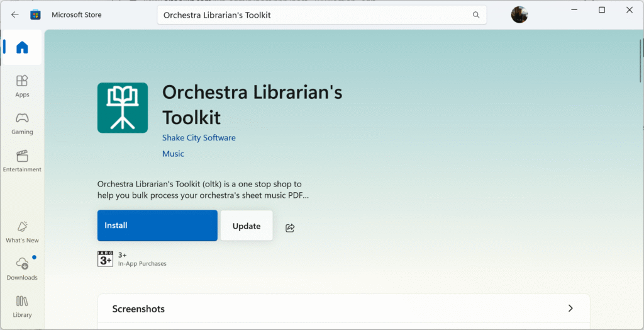Image resolution: width=644 pixels, height=330 pixels.
Task: Open the What's New section
Action: 22,232
